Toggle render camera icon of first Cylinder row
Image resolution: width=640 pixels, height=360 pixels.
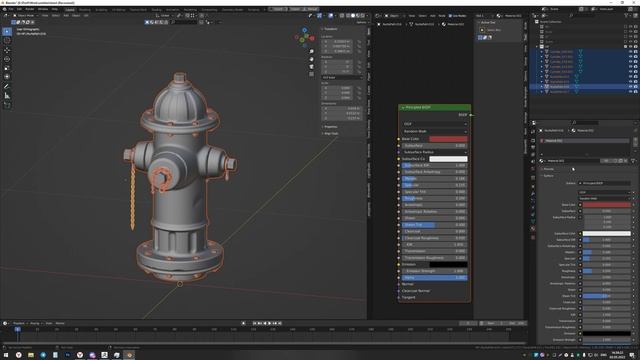(636, 52)
